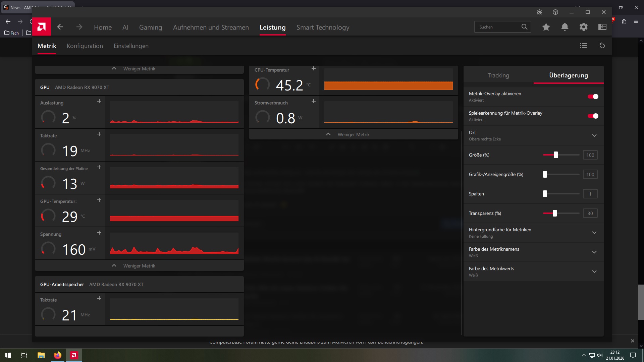Expand Hintergrundfarbe für Metriken dropdown
The height and width of the screenshot is (362, 644).
coord(594,233)
